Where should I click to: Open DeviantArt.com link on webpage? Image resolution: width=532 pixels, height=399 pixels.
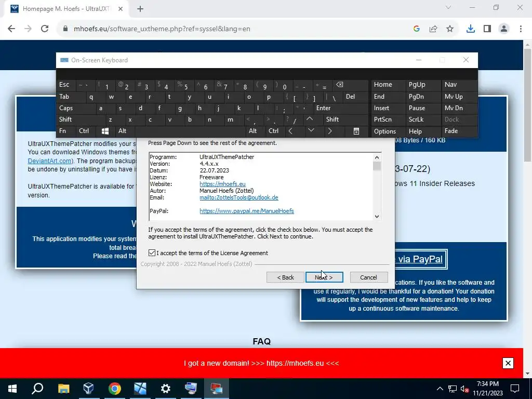[x=49, y=161]
